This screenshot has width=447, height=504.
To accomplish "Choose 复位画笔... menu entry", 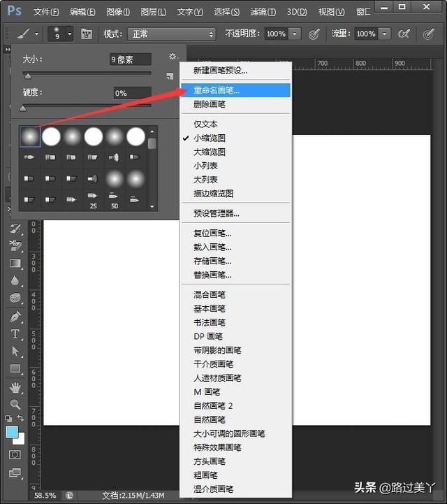I will (x=235, y=233).
